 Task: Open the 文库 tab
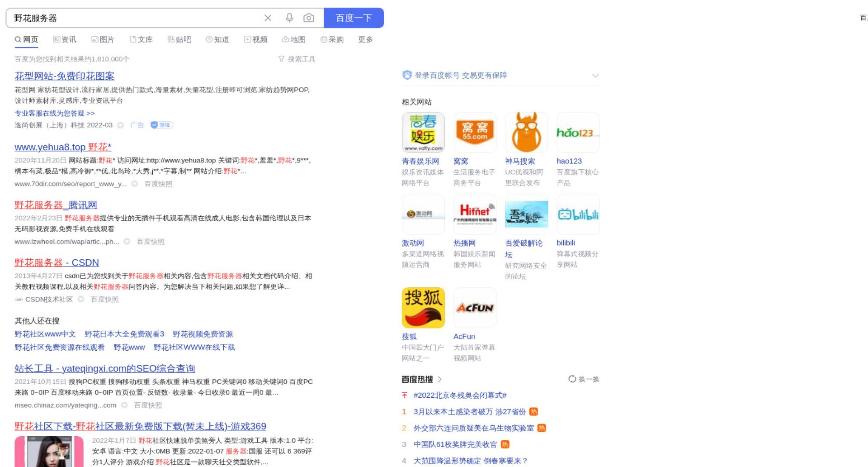[x=141, y=40]
